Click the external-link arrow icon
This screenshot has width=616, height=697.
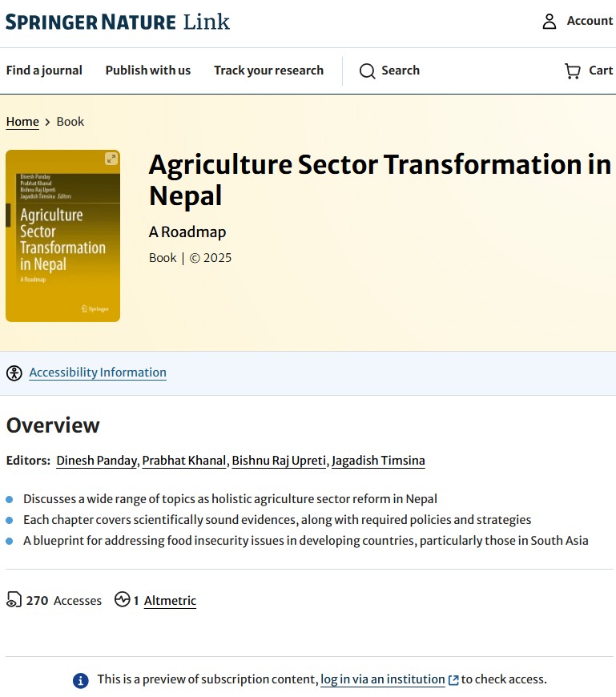click(x=453, y=680)
